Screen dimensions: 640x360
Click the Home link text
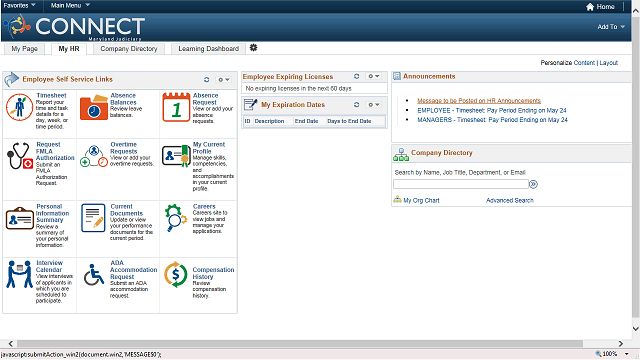click(x=605, y=7)
